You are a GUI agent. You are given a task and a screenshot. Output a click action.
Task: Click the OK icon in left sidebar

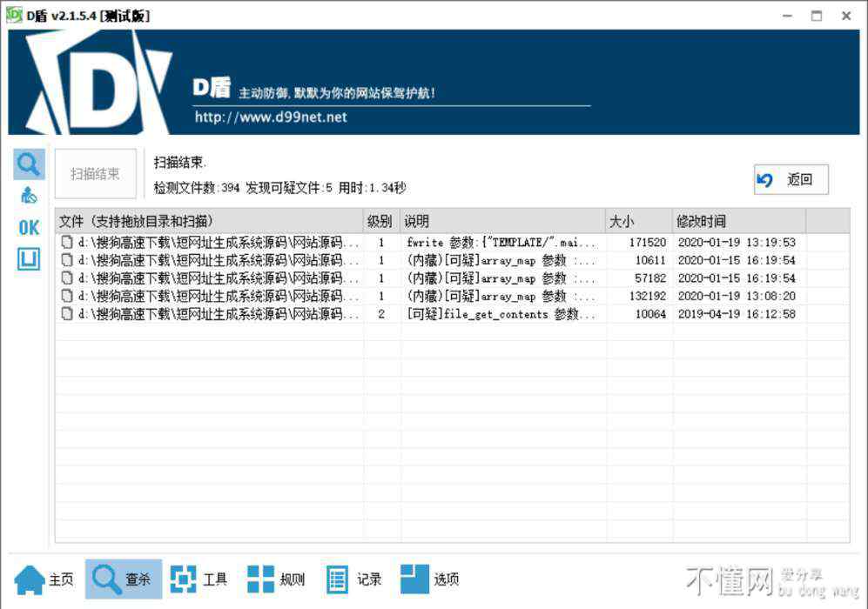tap(29, 227)
